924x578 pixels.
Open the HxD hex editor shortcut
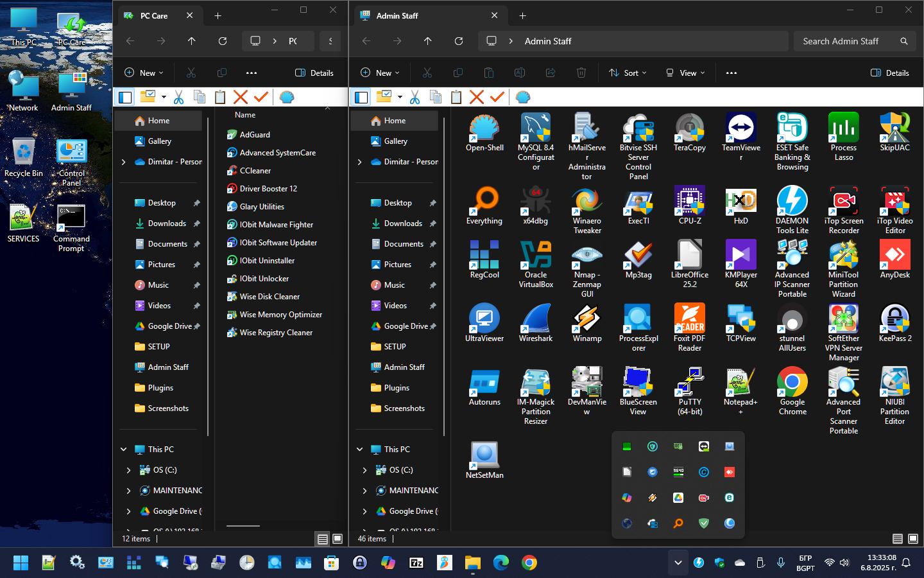(740, 205)
